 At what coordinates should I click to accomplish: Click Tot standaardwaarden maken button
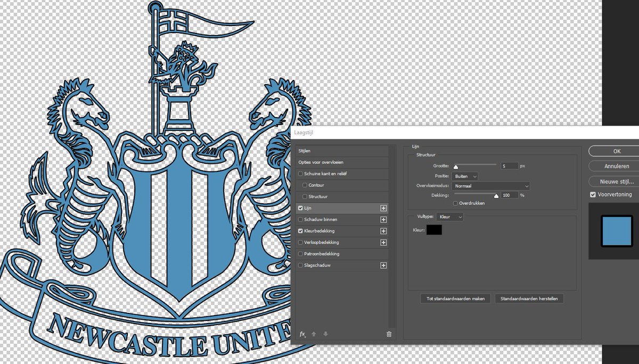(456, 299)
